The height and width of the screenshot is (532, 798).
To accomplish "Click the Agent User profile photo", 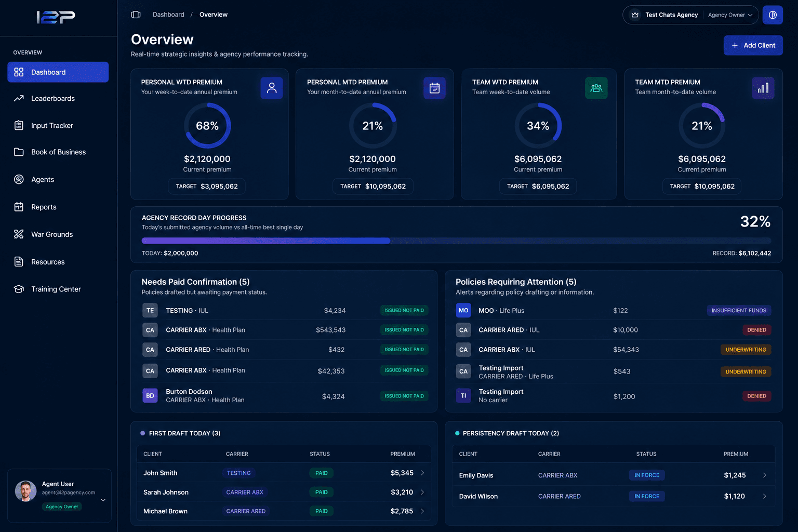I will tap(25, 491).
